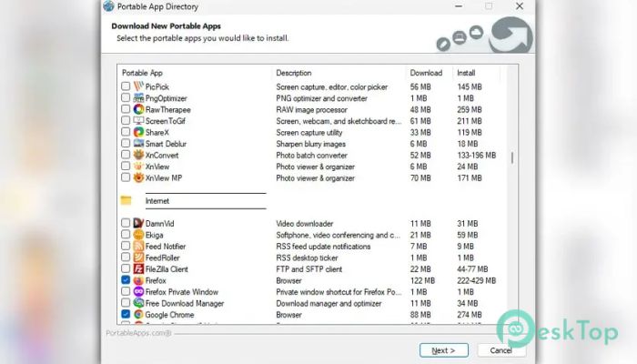Click the RawTherapee app icon
Image resolution: width=637 pixels, height=364 pixels.
(138, 109)
